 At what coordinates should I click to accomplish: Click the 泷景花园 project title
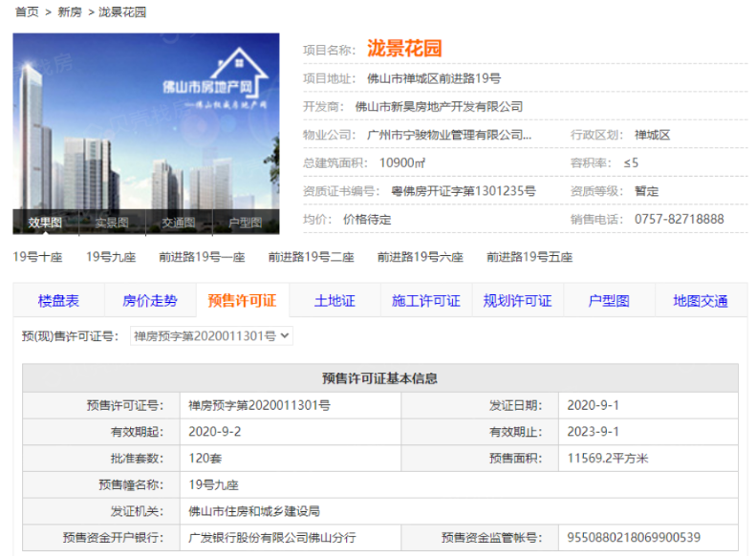pos(404,49)
